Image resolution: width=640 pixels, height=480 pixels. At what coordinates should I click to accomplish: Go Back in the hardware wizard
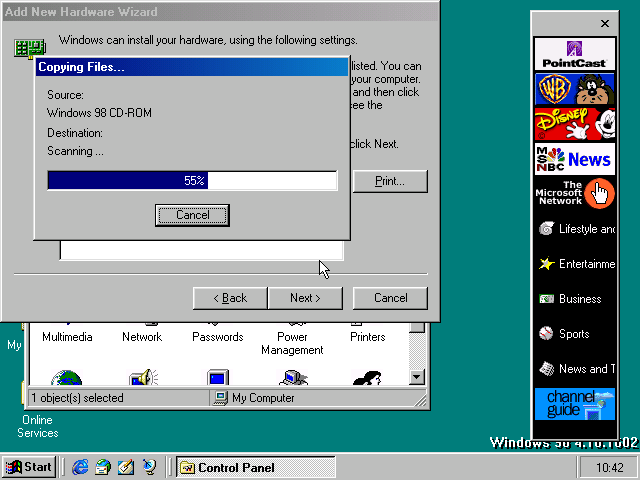[x=230, y=298]
